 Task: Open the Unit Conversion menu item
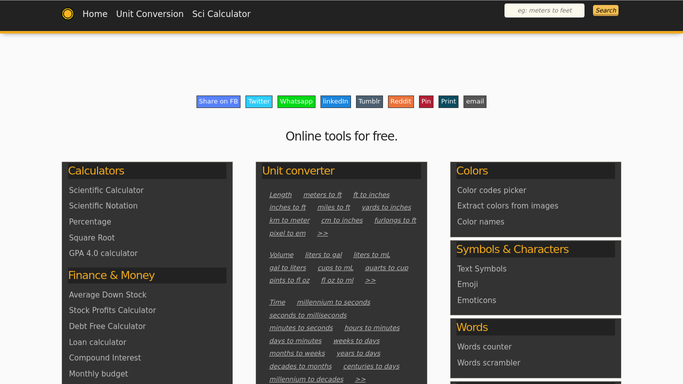tap(150, 14)
